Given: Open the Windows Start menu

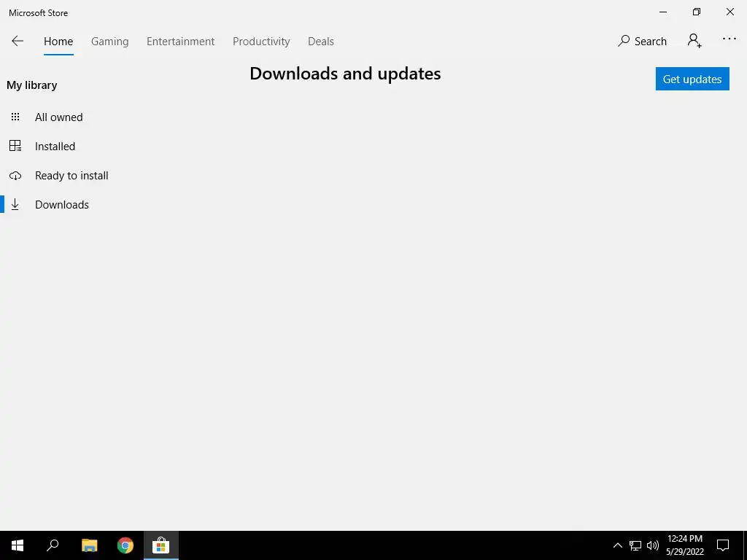Looking at the screenshot, I should (18, 545).
